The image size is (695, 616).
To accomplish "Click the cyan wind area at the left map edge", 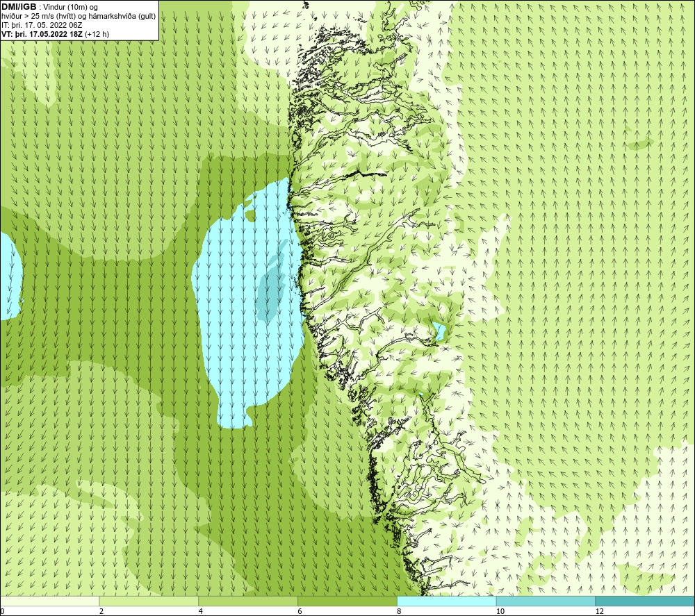I will [x=10, y=276].
